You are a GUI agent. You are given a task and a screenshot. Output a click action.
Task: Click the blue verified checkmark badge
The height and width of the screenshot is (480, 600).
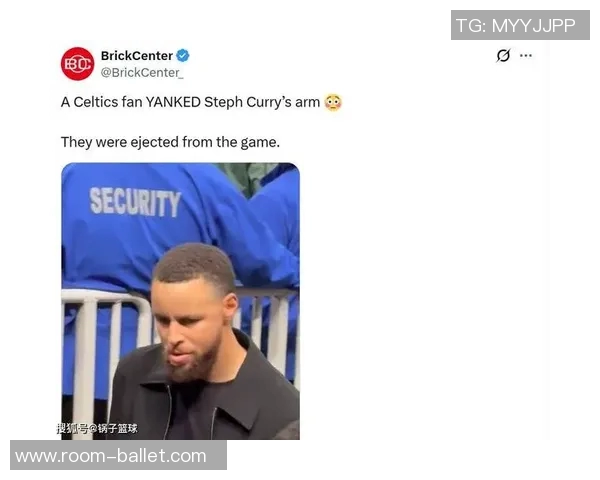point(183,56)
